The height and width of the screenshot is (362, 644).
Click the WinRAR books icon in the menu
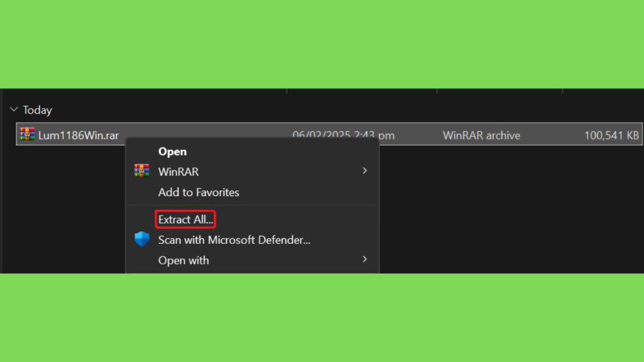coord(142,171)
